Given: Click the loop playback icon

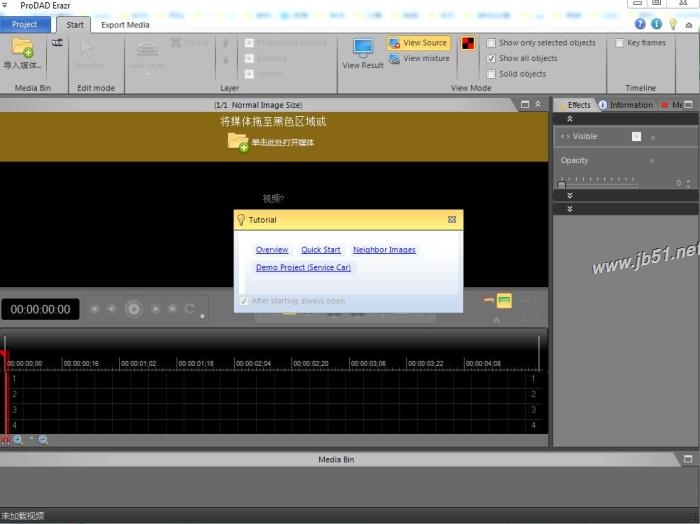Looking at the screenshot, I should pyautogui.click(x=189, y=308).
